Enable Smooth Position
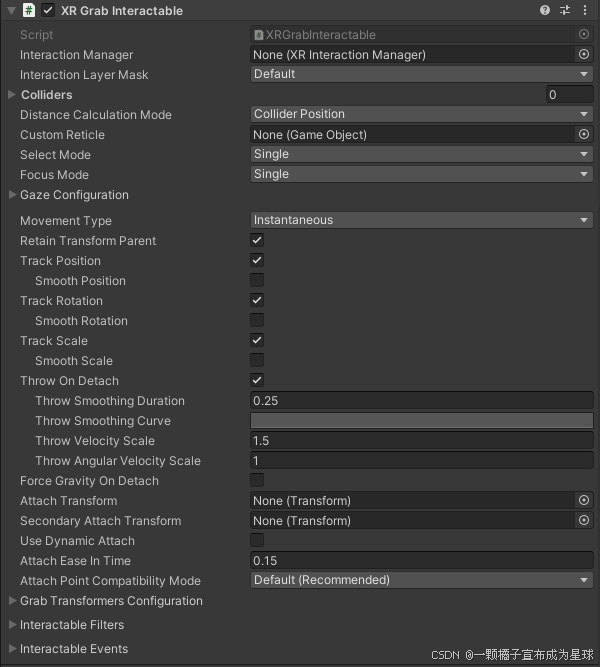 coord(257,280)
